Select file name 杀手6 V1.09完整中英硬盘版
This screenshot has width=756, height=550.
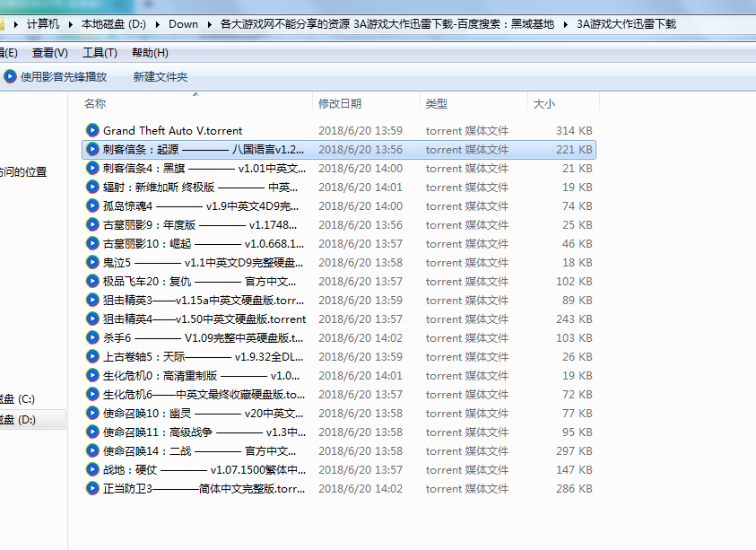tap(203, 337)
